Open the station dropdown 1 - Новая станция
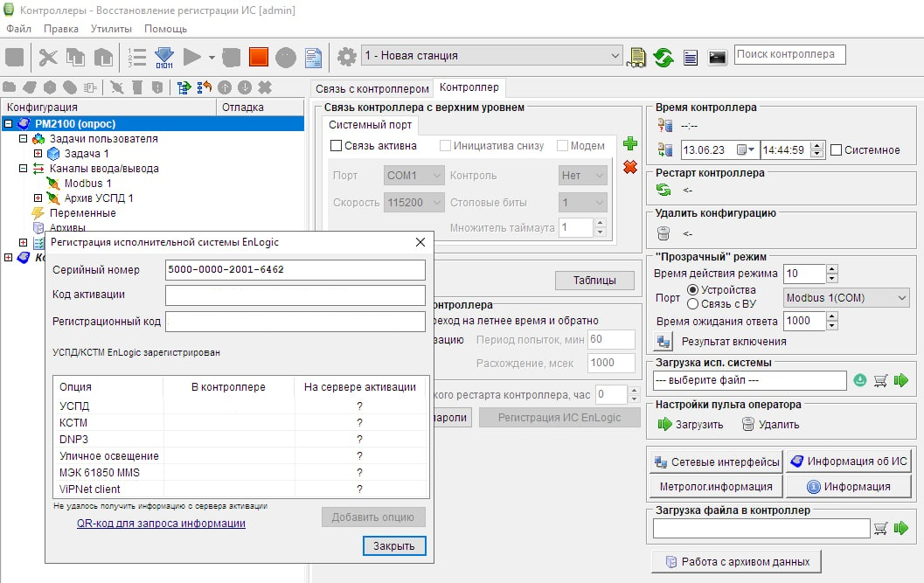This screenshot has height=583, width=924. tap(491, 56)
